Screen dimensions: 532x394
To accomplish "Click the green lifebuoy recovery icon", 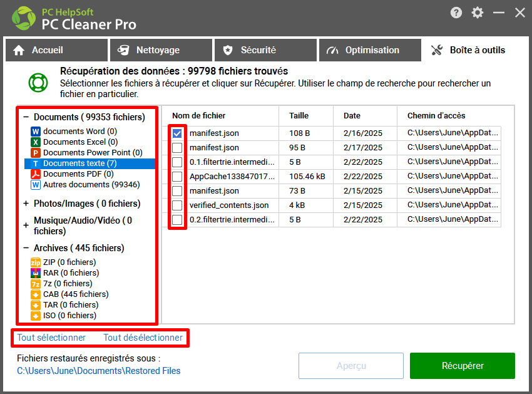I will click(38, 83).
